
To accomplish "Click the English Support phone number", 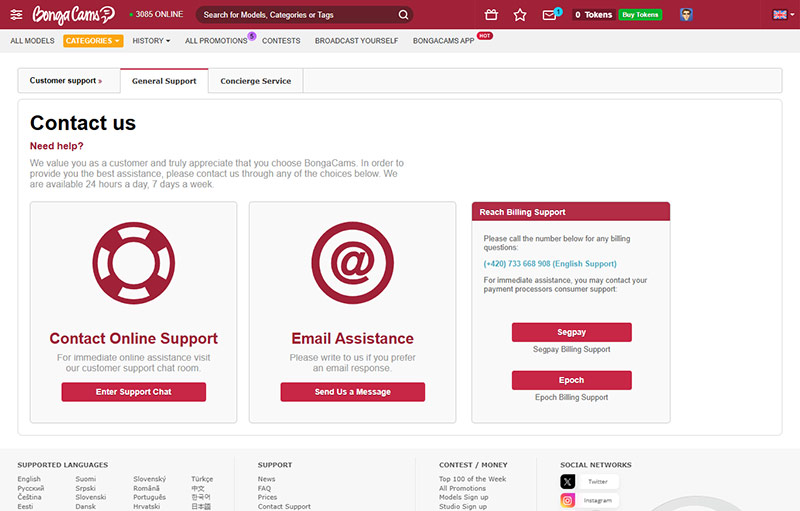I will coord(550,264).
